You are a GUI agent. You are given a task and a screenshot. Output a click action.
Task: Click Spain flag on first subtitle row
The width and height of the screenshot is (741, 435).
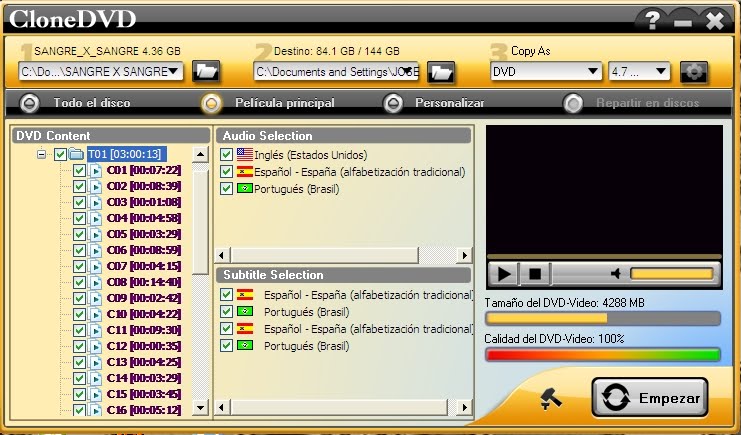coord(245,295)
